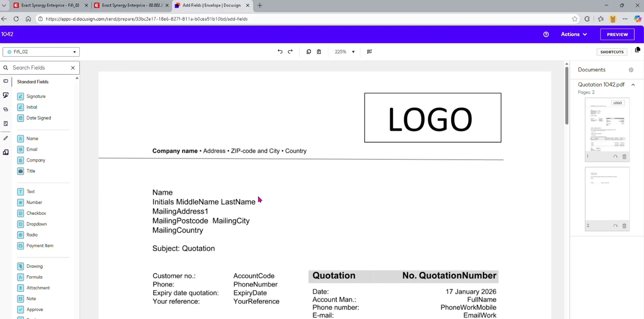Redo the last action

point(290,51)
